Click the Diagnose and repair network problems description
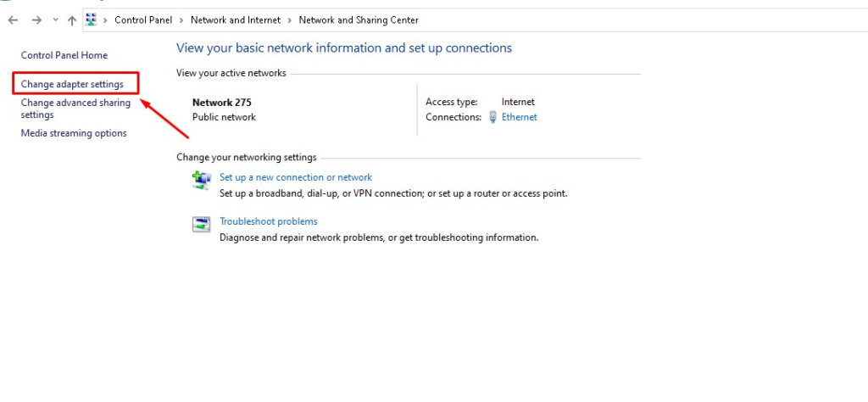This screenshot has height=402, width=868. click(x=379, y=237)
